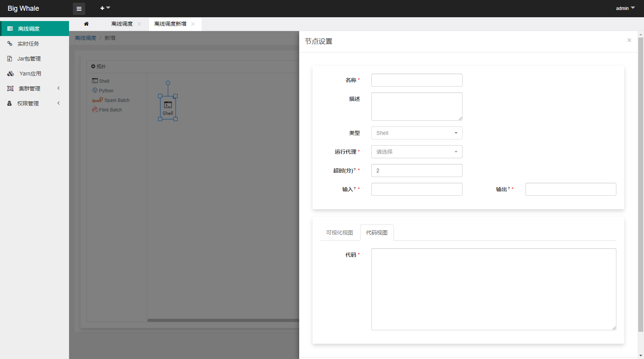644x359 pixels.
Task: Focus the 输入 input field
Action: coord(417,189)
